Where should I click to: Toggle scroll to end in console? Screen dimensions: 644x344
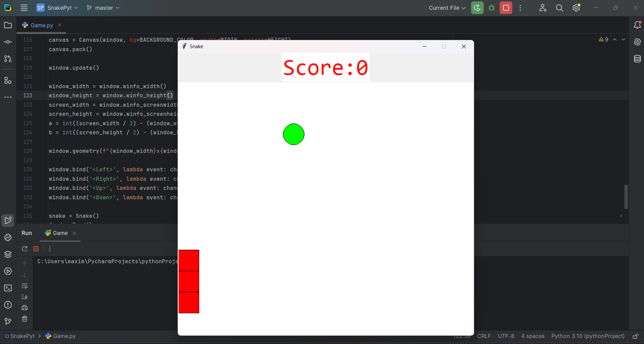[x=25, y=297]
